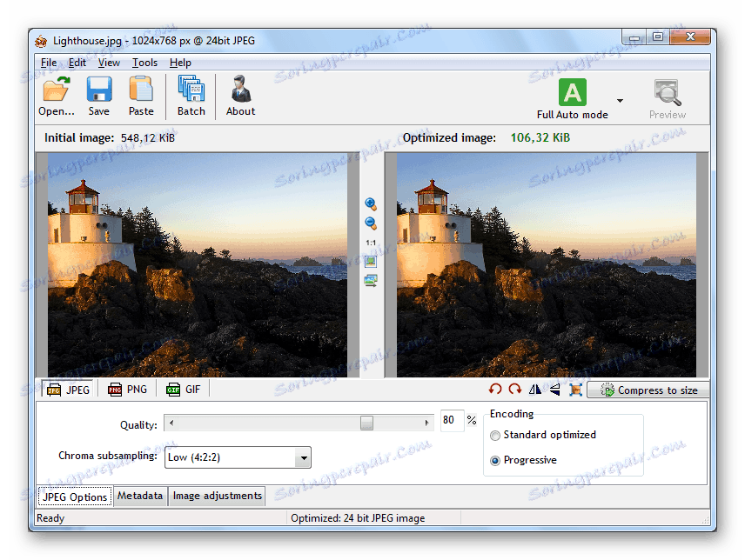This screenshot has height=560, width=745.
Task: Click the initial lighthouse image preview
Action: pyautogui.click(x=198, y=265)
